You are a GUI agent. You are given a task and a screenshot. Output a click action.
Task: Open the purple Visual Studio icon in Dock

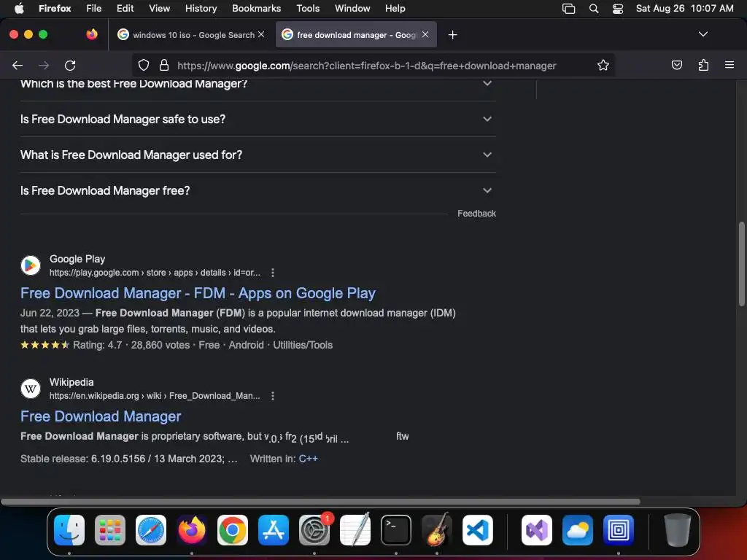point(537,530)
